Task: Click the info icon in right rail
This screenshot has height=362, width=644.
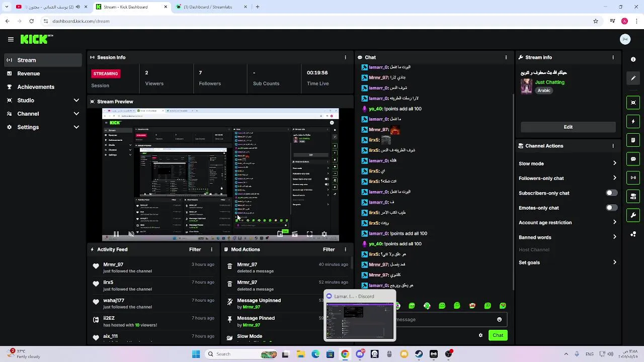Action: coord(633,59)
